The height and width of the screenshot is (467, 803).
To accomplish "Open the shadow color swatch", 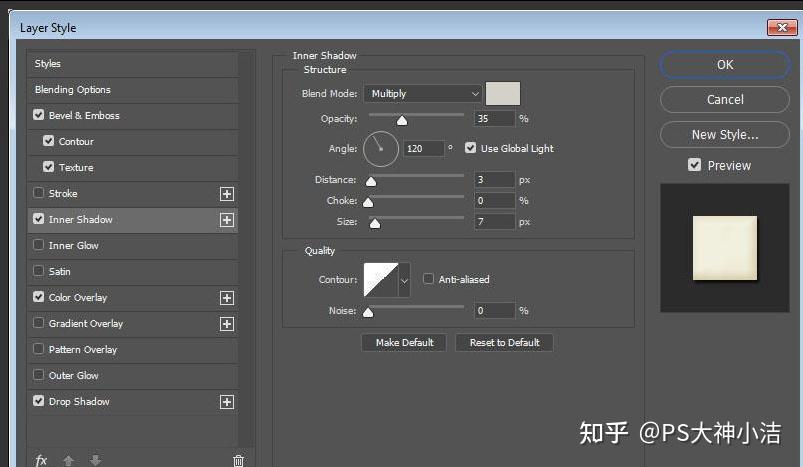I will point(503,94).
